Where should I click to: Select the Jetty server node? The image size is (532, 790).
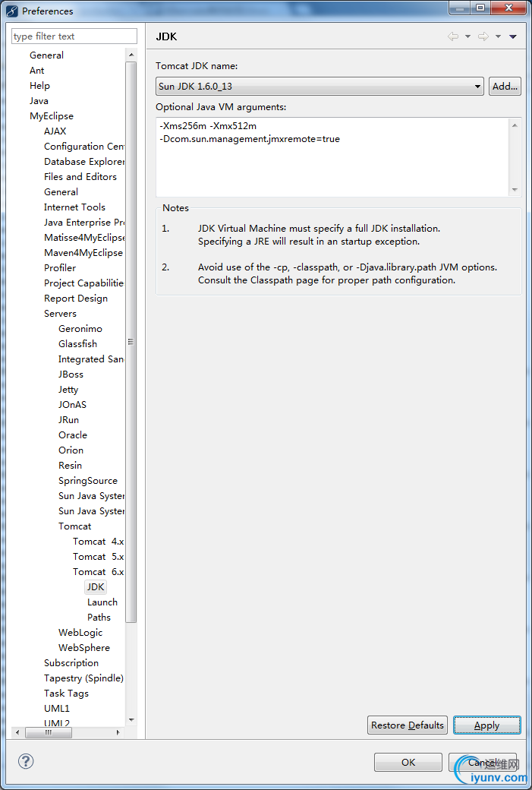click(68, 389)
